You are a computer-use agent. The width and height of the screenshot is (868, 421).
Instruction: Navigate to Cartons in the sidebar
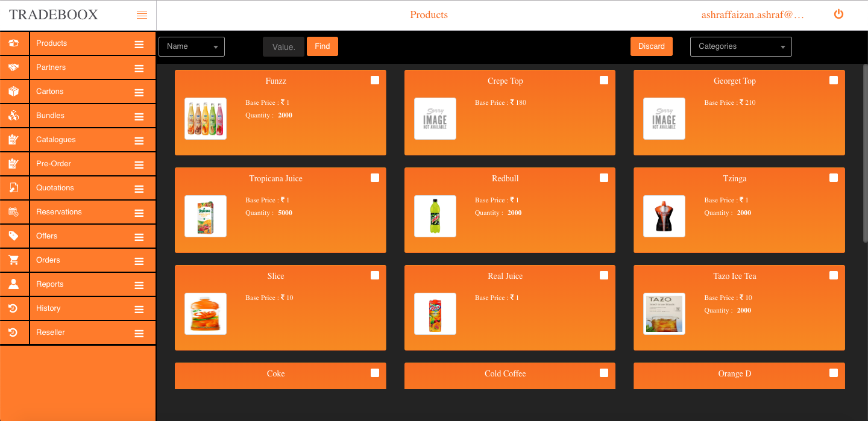tap(49, 92)
